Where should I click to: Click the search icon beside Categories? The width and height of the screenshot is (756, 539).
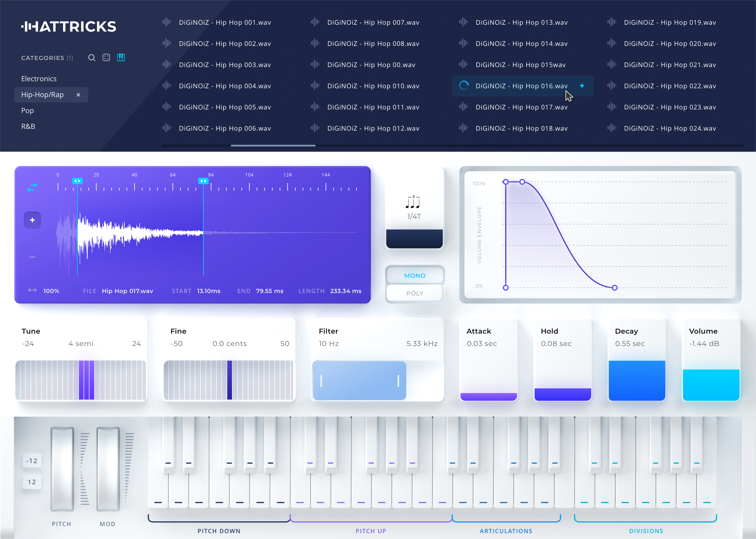(92, 58)
